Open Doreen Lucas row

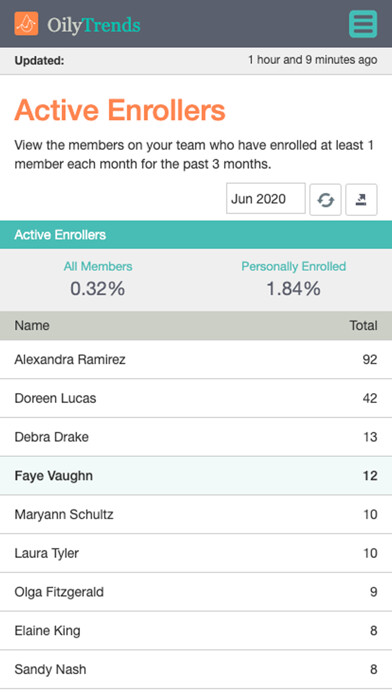click(196, 398)
